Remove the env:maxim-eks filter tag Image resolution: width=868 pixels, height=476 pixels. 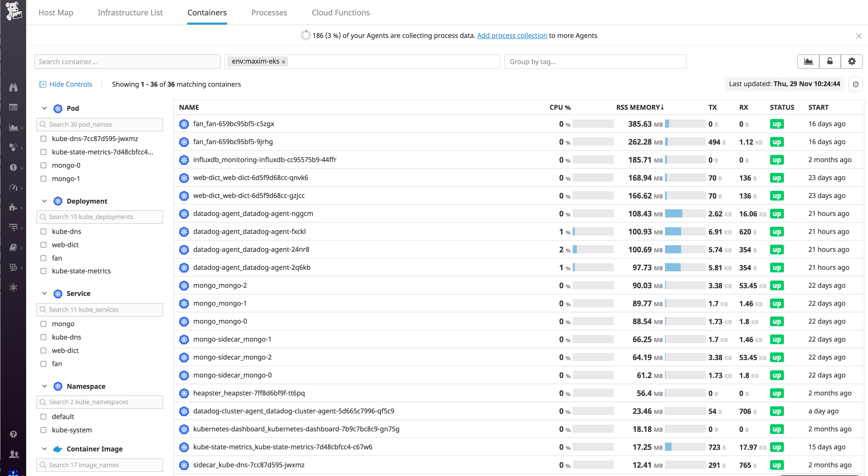coord(283,61)
